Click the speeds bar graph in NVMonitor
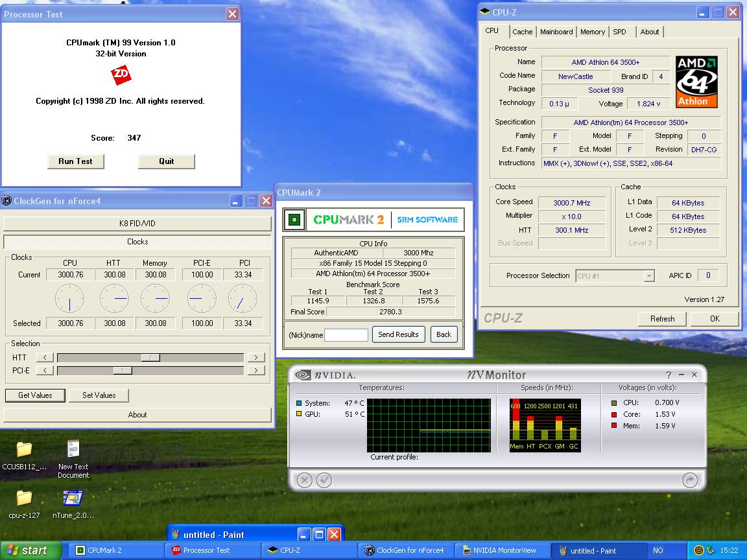747x560 pixels. point(545,425)
